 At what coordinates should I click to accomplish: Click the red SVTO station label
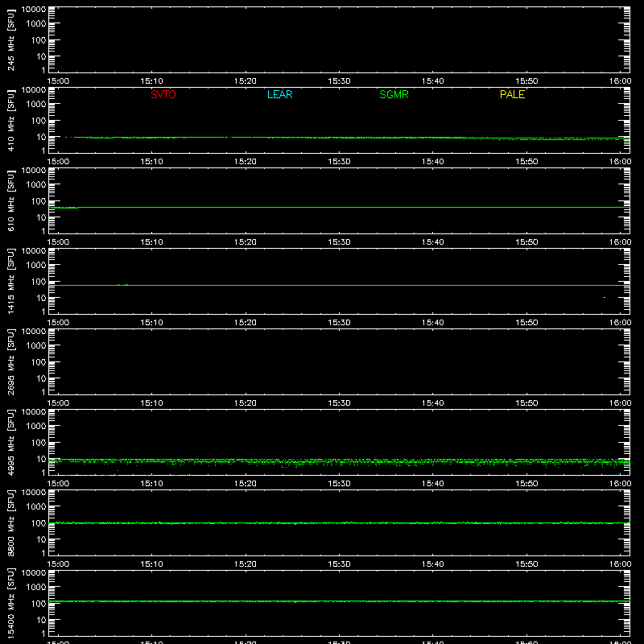163,94
